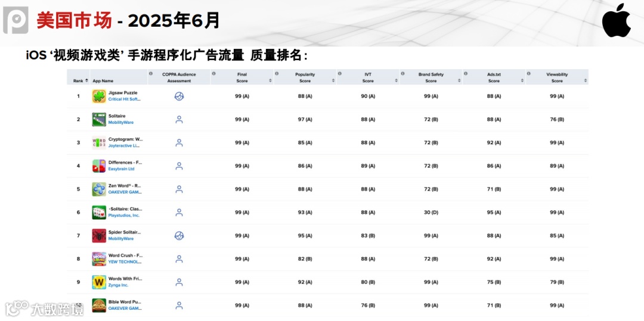Toggle sort arrows on Popularity Score column
The width and height of the screenshot is (644, 321).
tap(333, 81)
